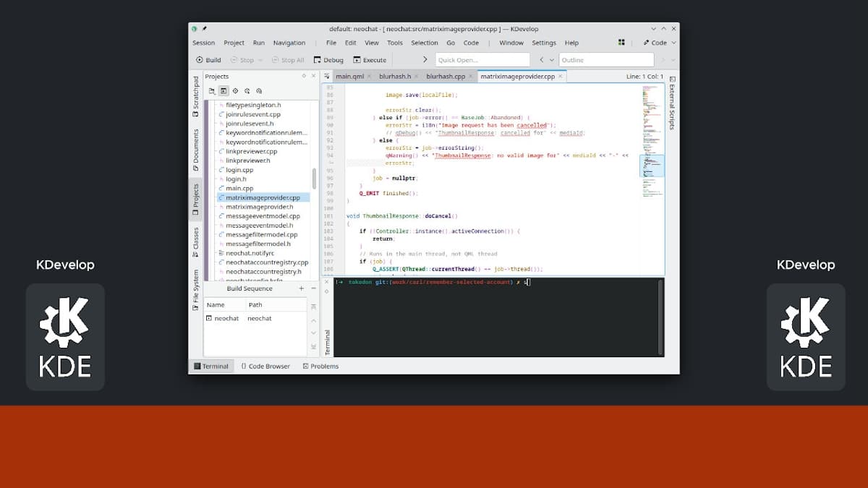Expand the hidden toolbar items chevron
Screen dimensions: 868x488
425,60
